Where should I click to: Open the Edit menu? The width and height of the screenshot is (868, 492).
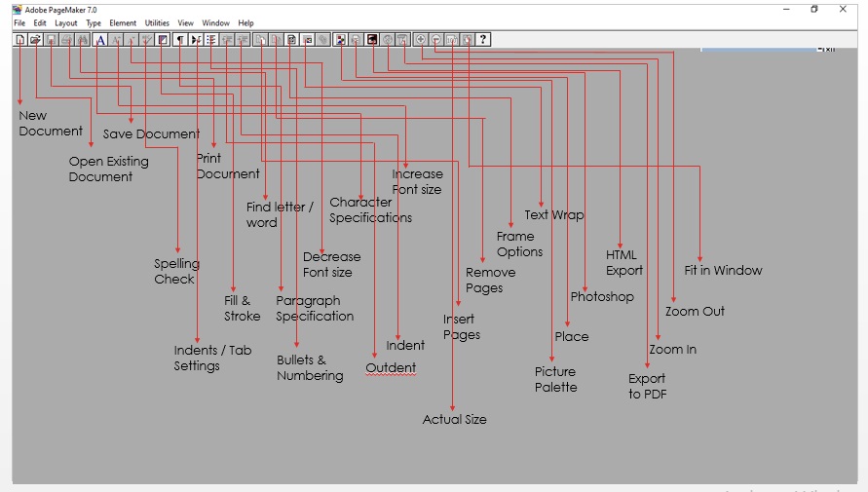pos(40,22)
